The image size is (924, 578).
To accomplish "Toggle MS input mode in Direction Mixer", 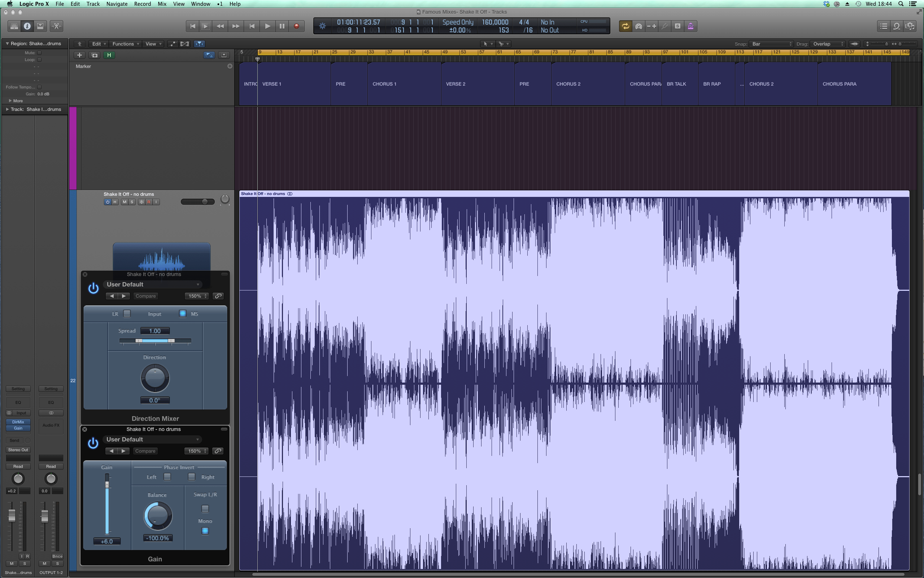I will [183, 314].
